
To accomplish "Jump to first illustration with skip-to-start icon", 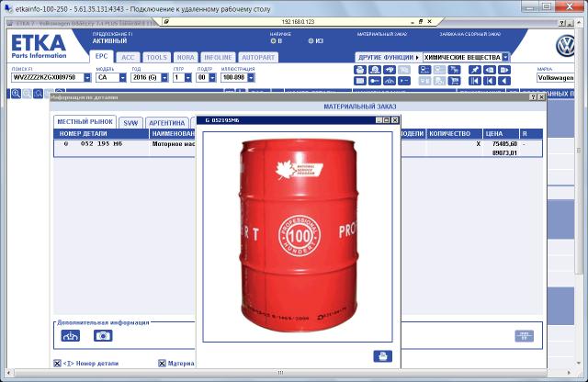I will click(x=475, y=81).
